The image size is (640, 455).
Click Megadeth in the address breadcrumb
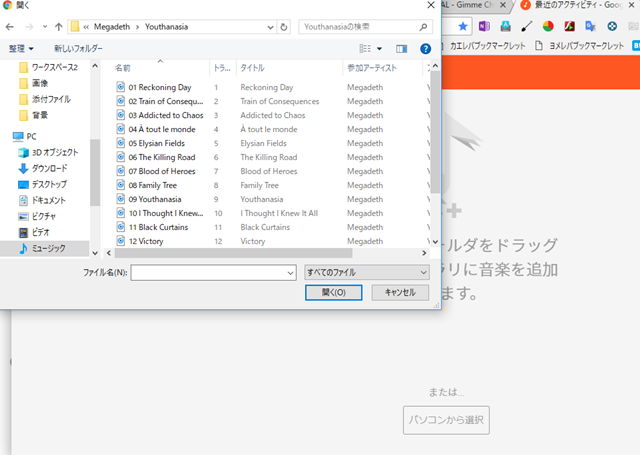click(x=112, y=27)
